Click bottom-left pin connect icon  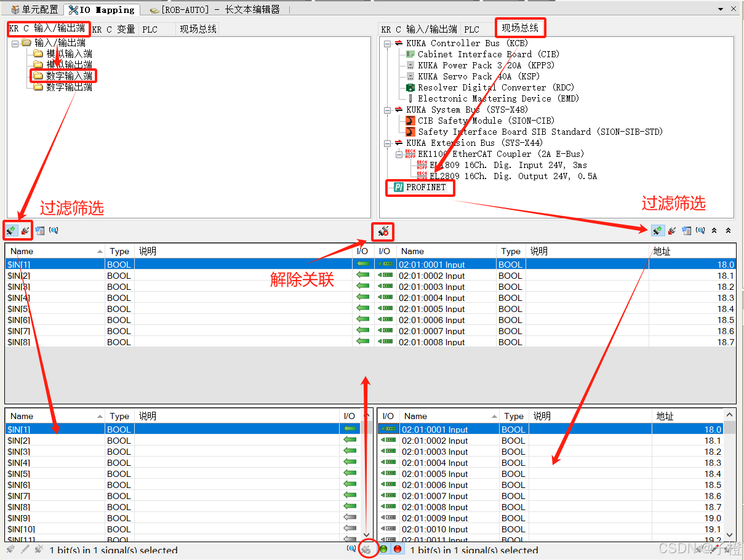coord(10,549)
